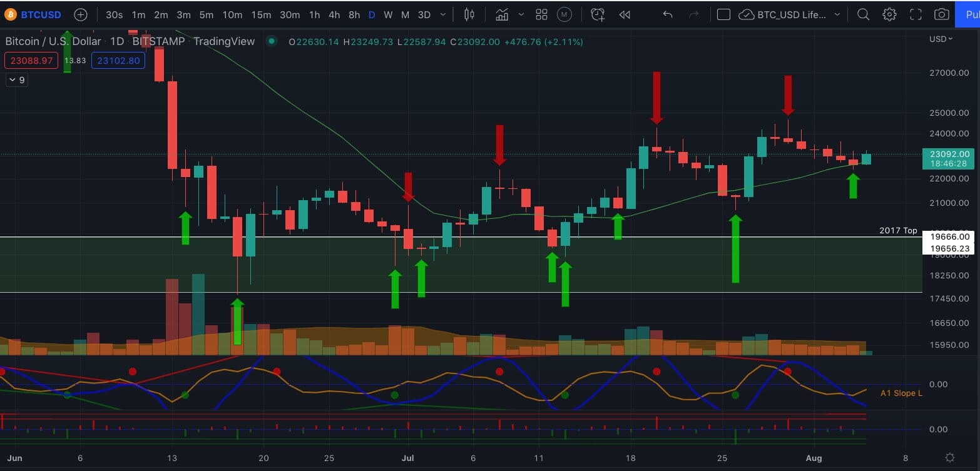The height and width of the screenshot is (471, 980).
Task: Choose the 10m chart interval
Action: point(232,14)
